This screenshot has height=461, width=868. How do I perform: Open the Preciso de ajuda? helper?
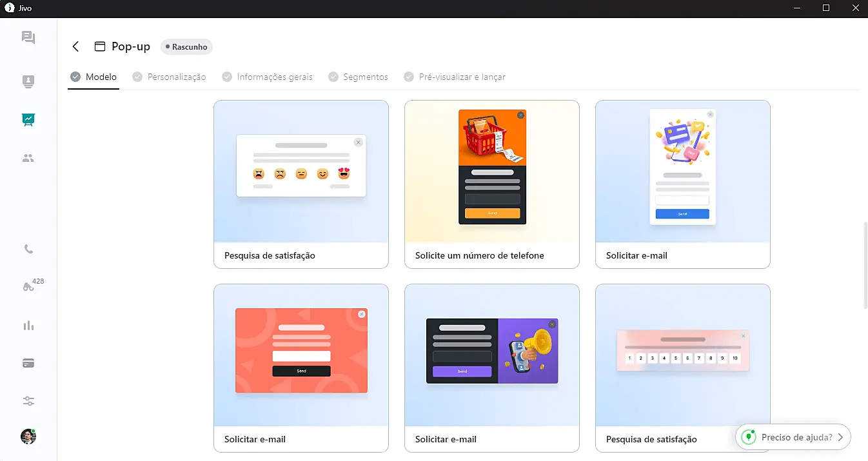[793, 436]
